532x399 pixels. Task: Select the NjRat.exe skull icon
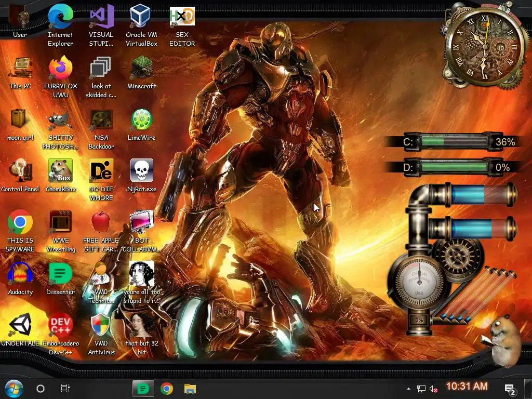[x=141, y=176]
